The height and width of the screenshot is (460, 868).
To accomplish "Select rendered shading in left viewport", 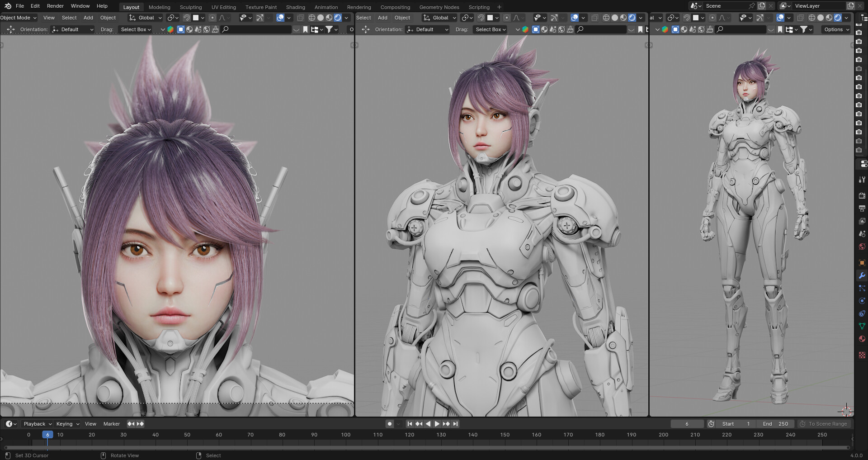I will [x=338, y=18].
